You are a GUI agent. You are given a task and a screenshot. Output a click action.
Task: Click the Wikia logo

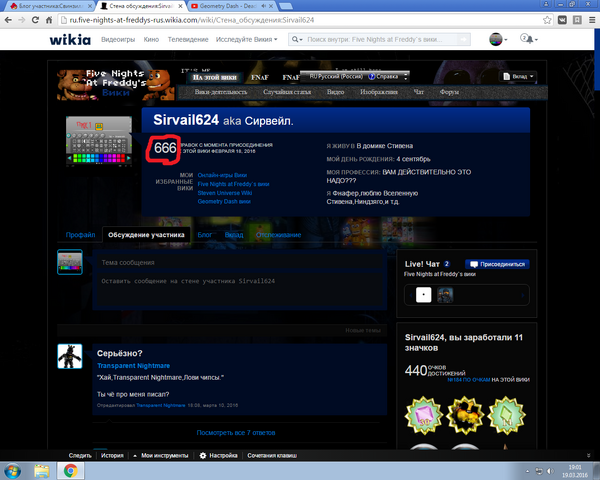[70, 39]
